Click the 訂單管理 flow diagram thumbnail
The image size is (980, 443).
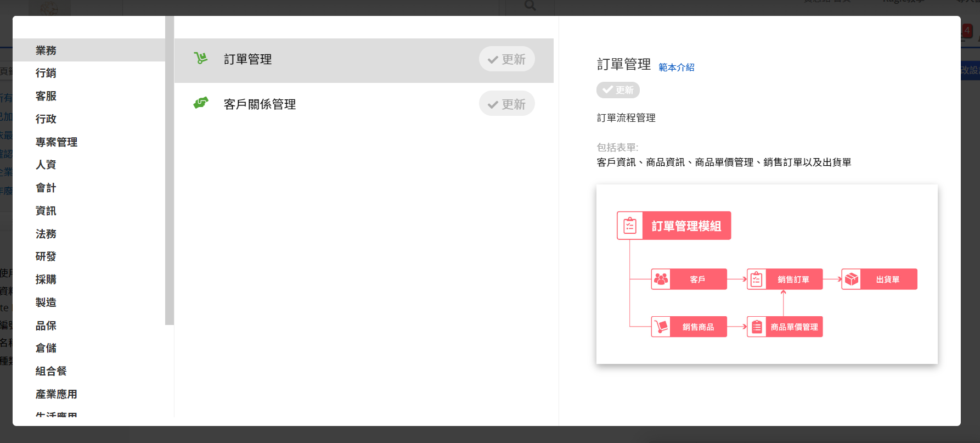[767, 274]
